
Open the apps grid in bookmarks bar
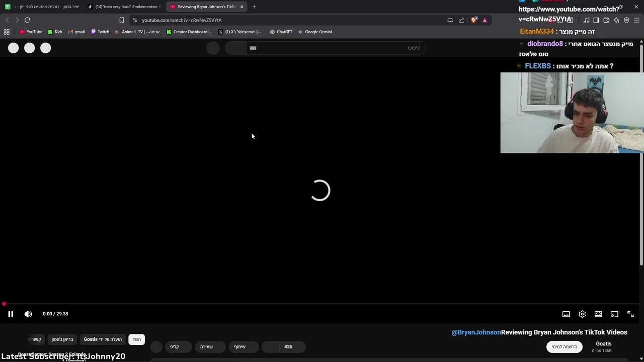[7, 32]
